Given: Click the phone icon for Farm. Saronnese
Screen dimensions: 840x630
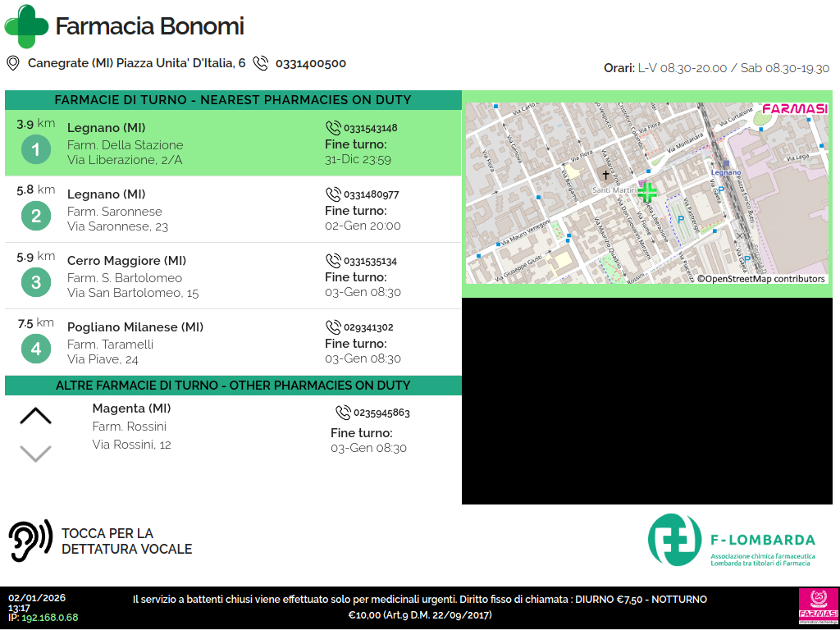Looking at the screenshot, I should (x=333, y=194).
